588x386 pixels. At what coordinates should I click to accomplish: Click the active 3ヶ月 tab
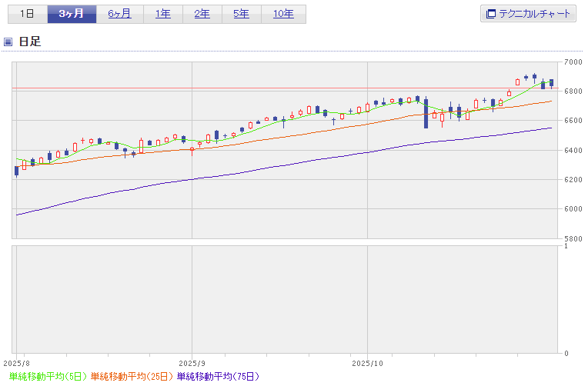point(72,14)
